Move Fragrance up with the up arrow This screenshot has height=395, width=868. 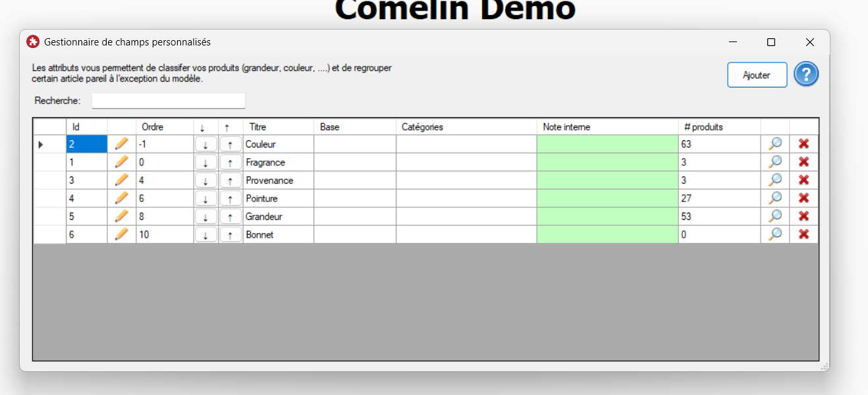coord(230,163)
